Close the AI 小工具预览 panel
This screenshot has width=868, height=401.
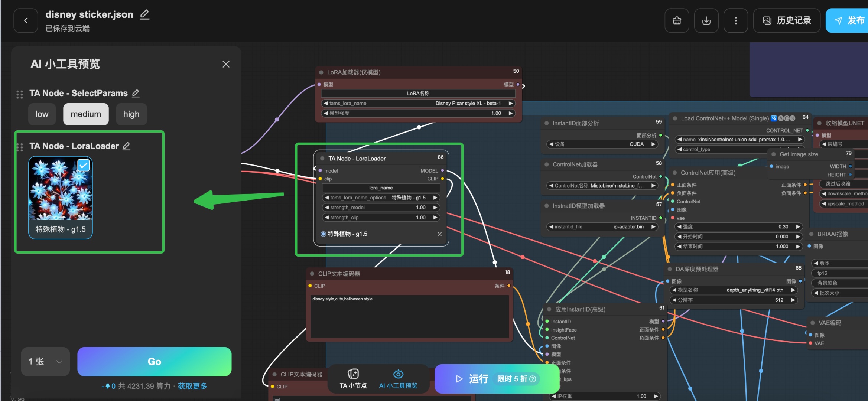(226, 64)
